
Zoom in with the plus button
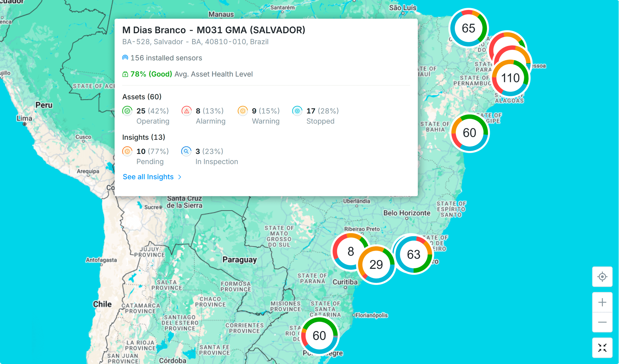pyautogui.click(x=602, y=302)
